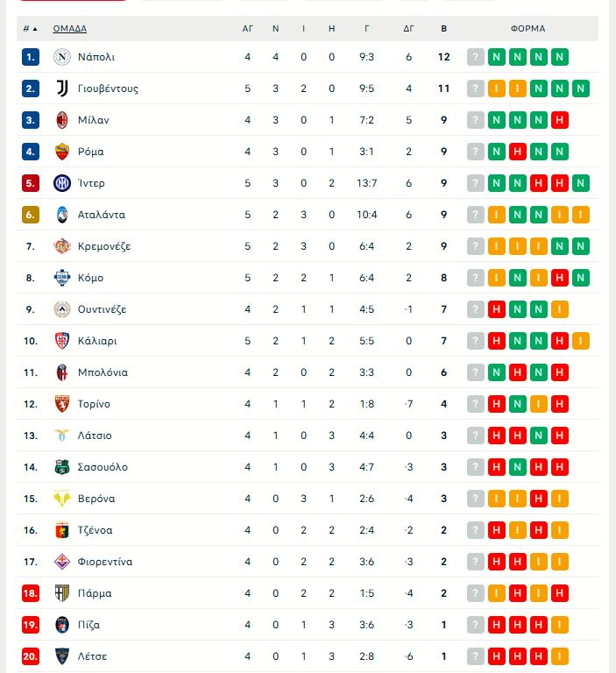Select the Inter club logo

(62, 183)
